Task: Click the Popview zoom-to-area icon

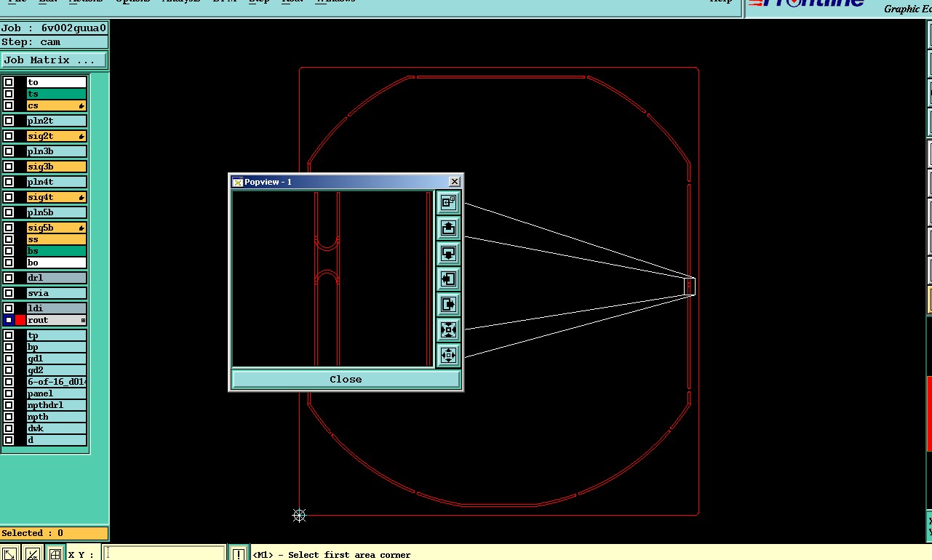Action: pos(448,203)
